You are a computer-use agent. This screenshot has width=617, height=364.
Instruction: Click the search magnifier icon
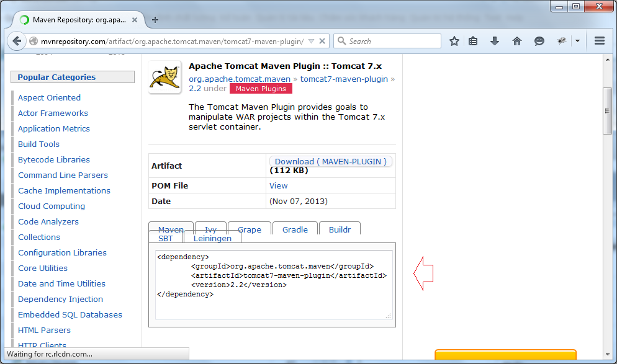point(341,41)
